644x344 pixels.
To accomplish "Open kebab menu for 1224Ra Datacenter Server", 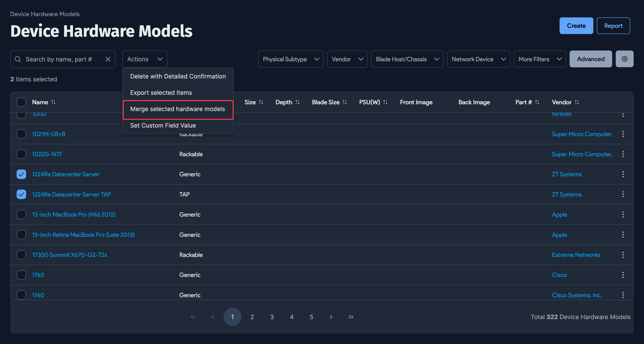I will tap(623, 174).
